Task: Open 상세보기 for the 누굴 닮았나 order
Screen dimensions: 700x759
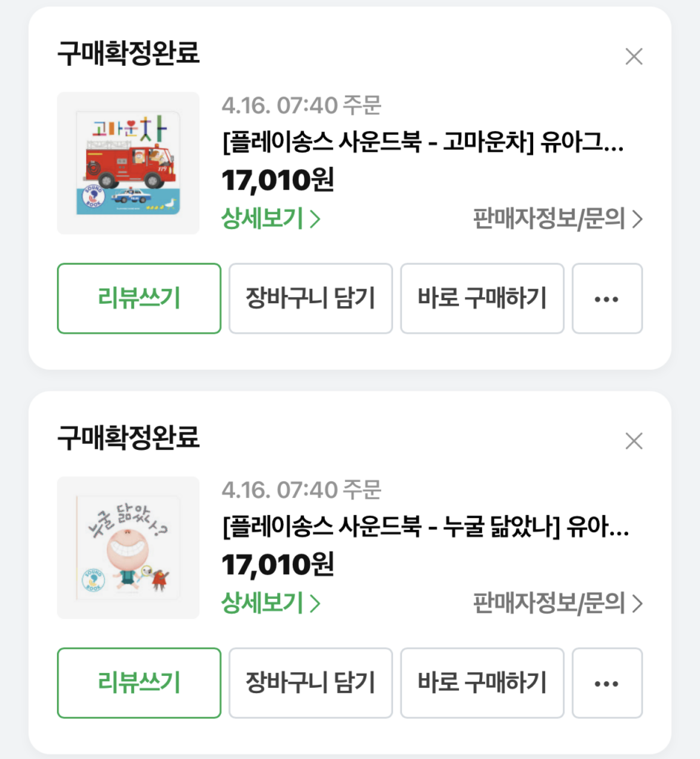Action: tap(271, 603)
